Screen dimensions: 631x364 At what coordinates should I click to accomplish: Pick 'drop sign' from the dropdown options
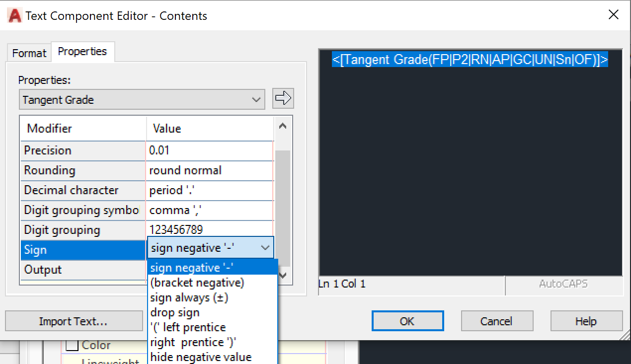[x=175, y=312]
